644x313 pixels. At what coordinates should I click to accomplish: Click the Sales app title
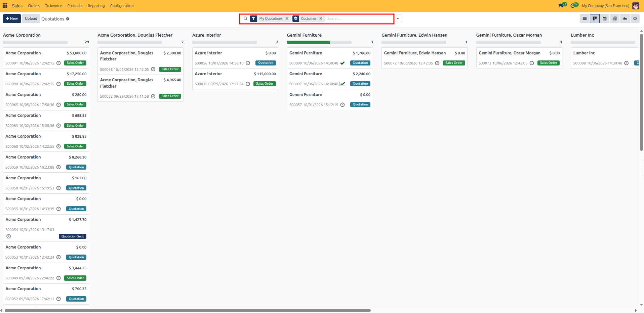coord(17,6)
